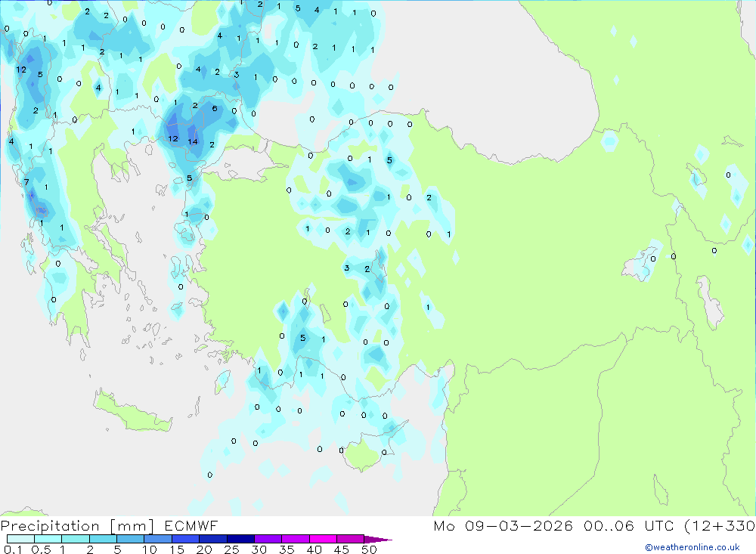756x554 pixels.
Task: Open the weatheronline.co.uk credit link
Action: tap(692, 547)
